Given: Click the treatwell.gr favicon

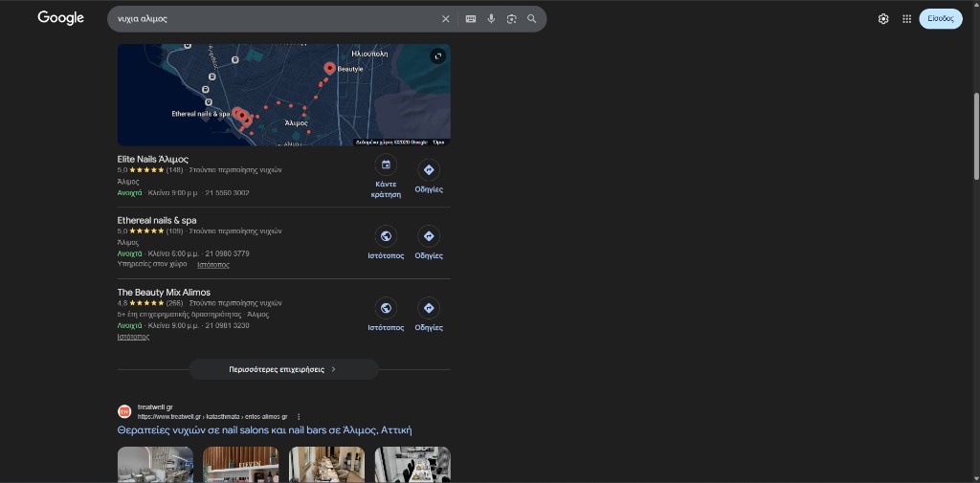Looking at the screenshot, I should click(124, 412).
